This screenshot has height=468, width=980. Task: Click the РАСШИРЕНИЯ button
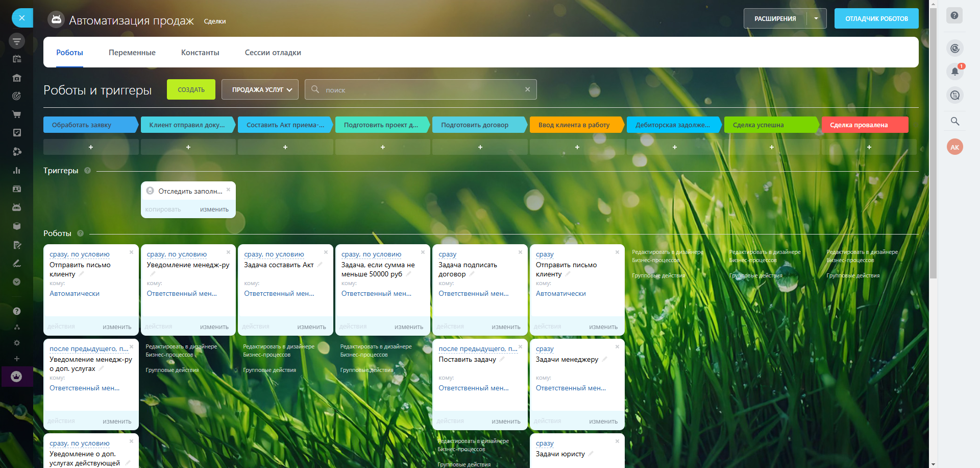click(775, 18)
